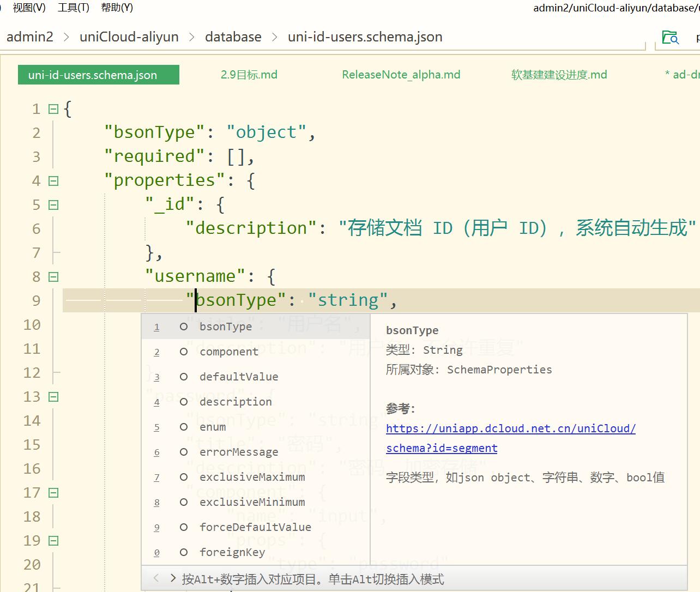Select the foreignKey completion suggestion
The width and height of the screenshot is (700, 592).
pos(256,552)
